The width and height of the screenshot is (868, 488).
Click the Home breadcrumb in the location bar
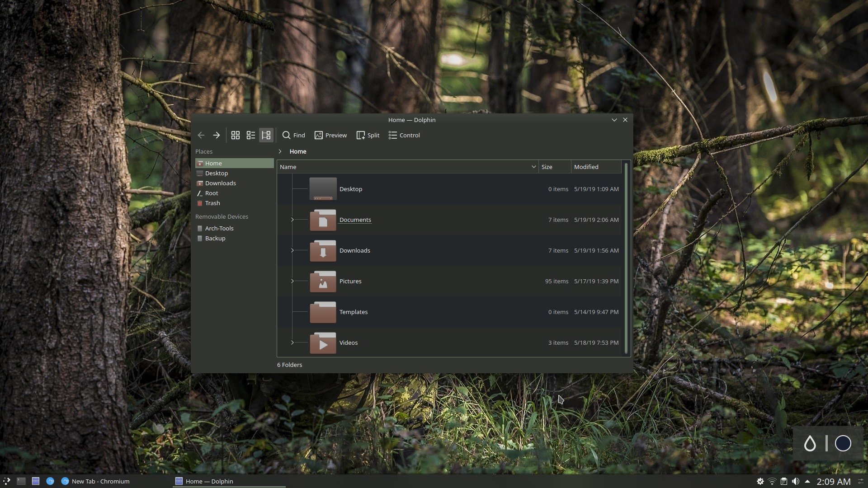point(298,151)
